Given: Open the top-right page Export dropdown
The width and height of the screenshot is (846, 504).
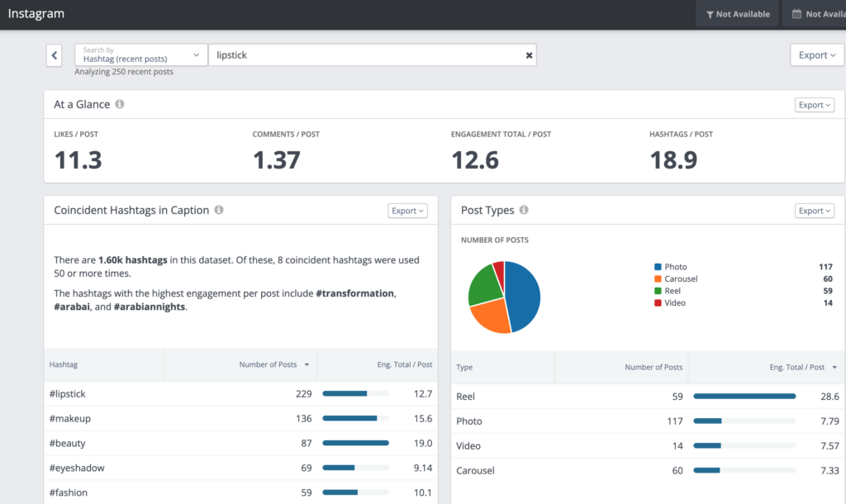Looking at the screenshot, I should pyautogui.click(x=816, y=55).
